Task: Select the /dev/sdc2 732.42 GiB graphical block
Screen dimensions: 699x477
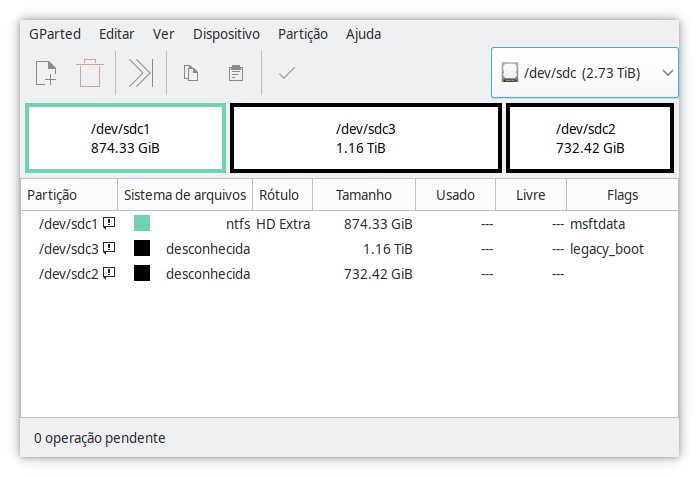Action: click(590, 138)
